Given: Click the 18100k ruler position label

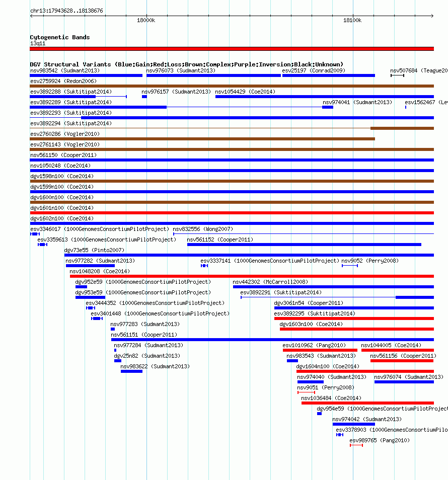Looking at the screenshot, I should click(x=352, y=21).
